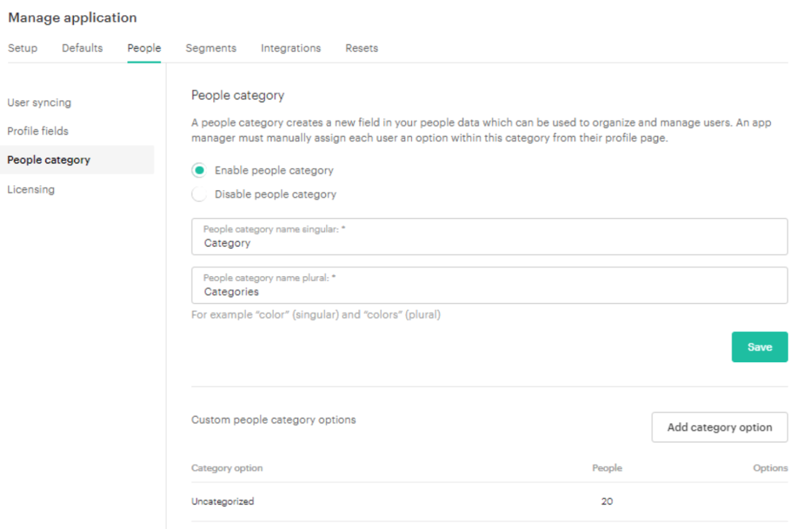Open Profile fields in sidebar

tap(38, 131)
